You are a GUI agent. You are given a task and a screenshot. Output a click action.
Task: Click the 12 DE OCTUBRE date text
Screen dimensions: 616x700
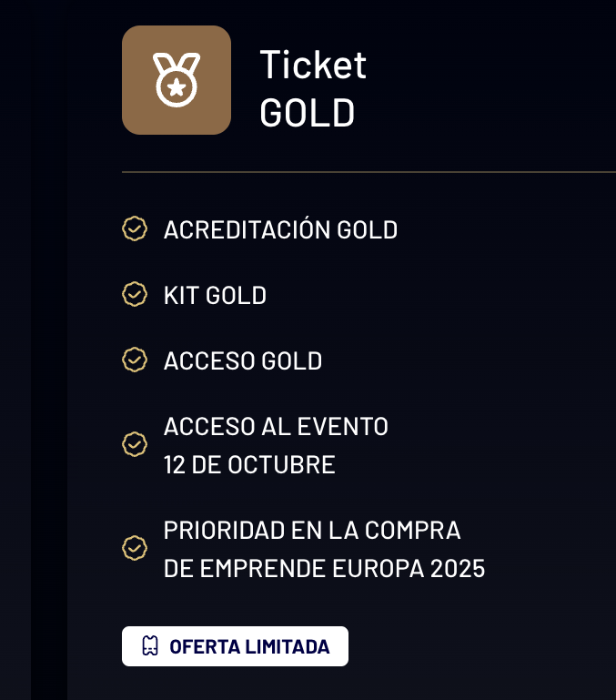click(x=249, y=465)
